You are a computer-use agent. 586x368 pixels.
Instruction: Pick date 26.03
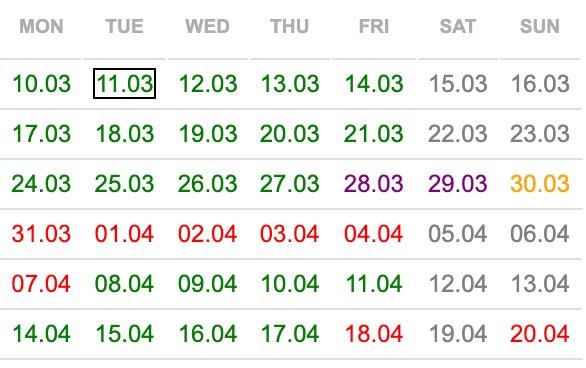tap(208, 183)
